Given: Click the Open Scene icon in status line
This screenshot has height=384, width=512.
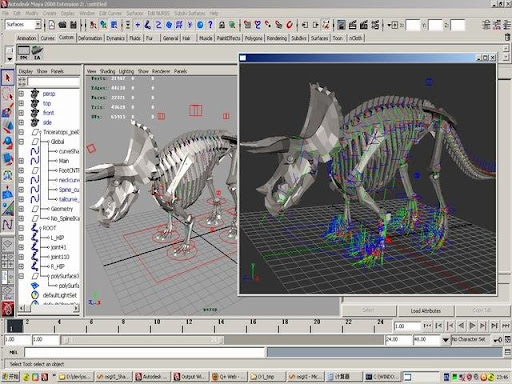Looking at the screenshot, I should click(62, 25).
